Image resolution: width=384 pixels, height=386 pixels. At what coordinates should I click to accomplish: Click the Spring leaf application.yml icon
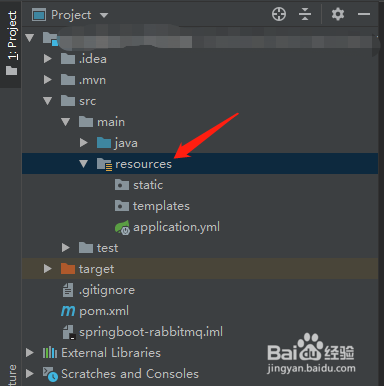[122, 227]
